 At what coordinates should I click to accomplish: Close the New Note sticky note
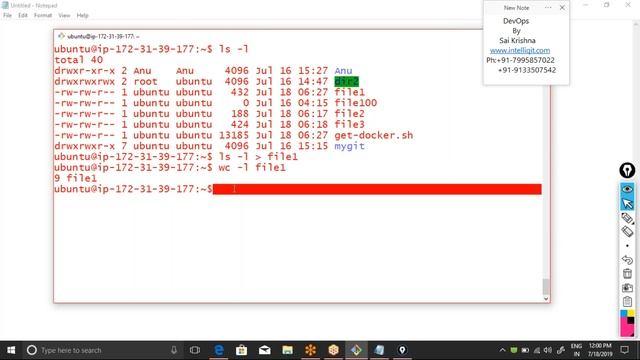[x=562, y=7]
